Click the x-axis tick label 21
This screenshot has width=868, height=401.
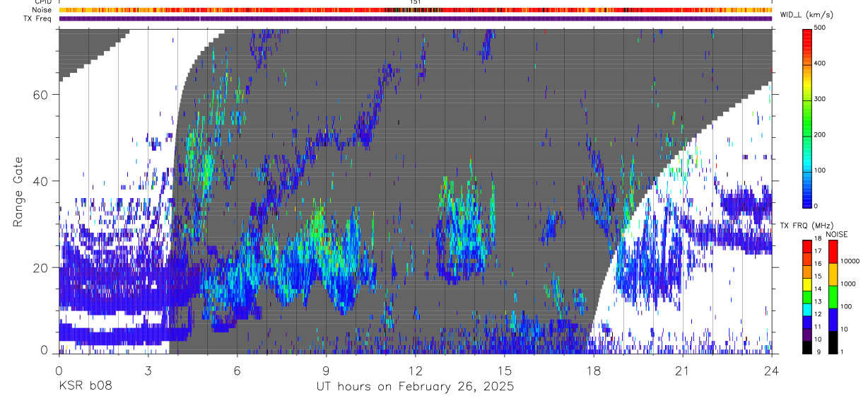683,370
